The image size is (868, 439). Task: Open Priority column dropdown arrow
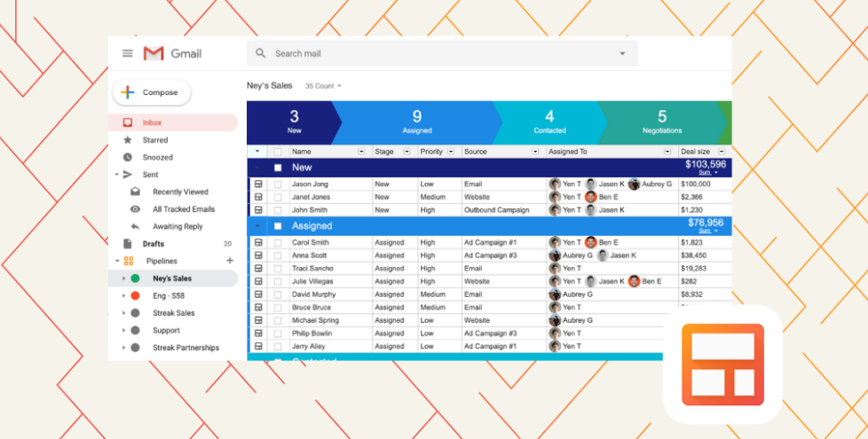tap(451, 152)
